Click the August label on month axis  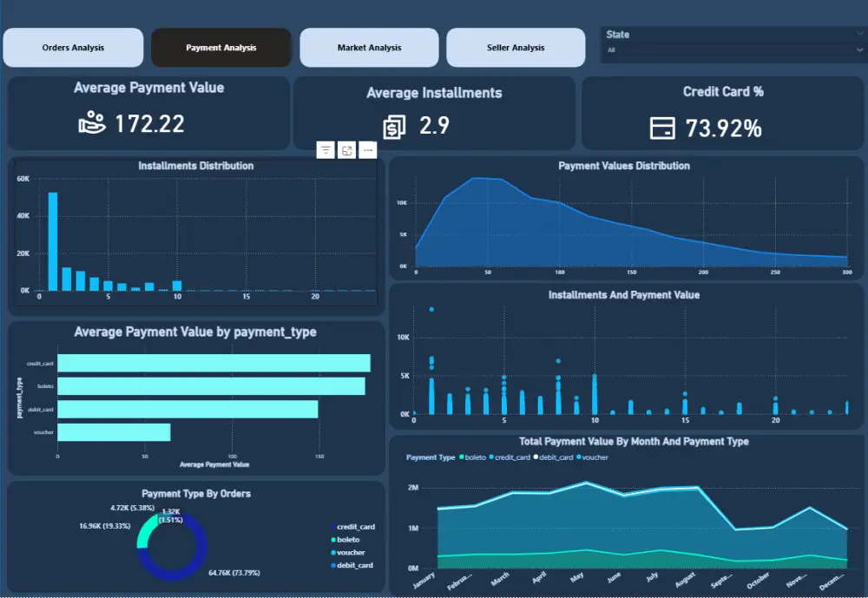tap(686, 579)
